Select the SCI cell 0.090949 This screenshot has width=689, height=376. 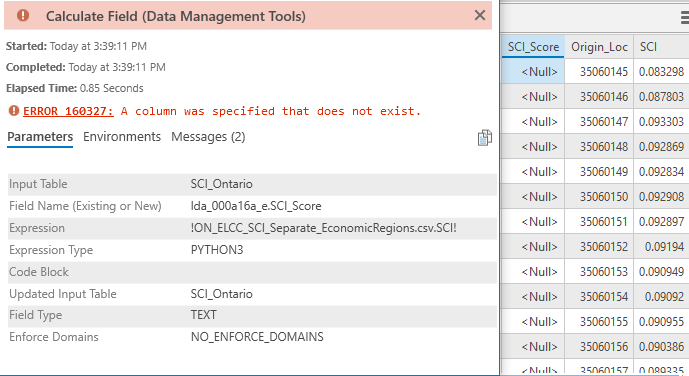(661, 272)
